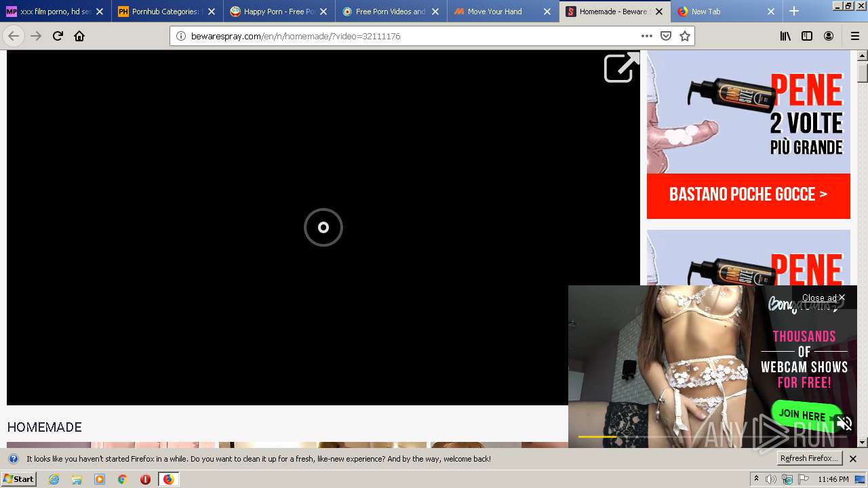868x488 pixels.
Task: Dismiss the Firefox refresh notification bar
Action: pos(853,459)
